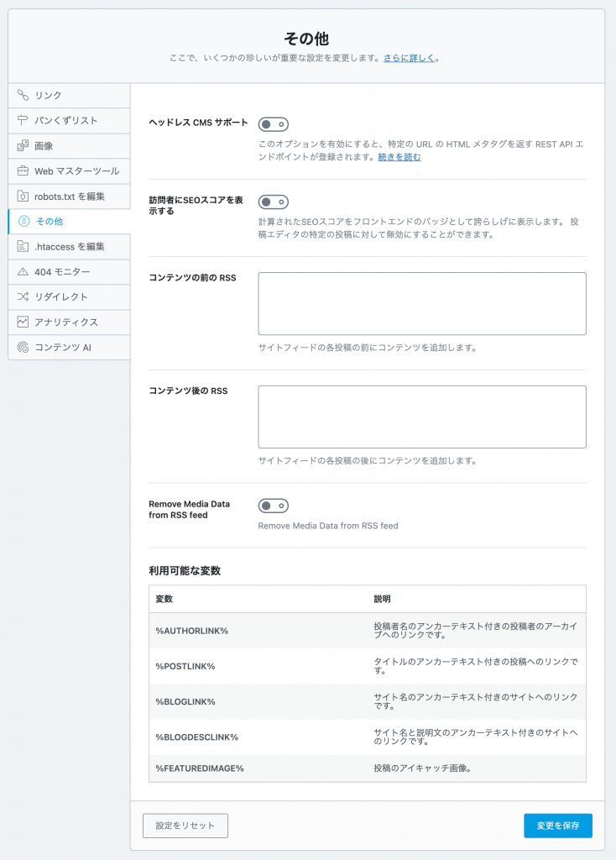The height and width of the screenshot is (860, 616).
Task: Open the 続きを読む link
Action: (x=399, y=157)
